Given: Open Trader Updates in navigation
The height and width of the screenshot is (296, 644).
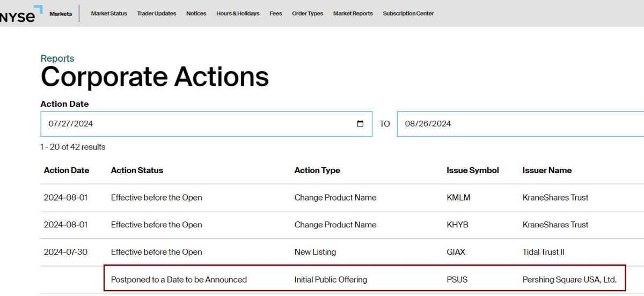Looking at the screenshot, I should [x=156, y=14].
